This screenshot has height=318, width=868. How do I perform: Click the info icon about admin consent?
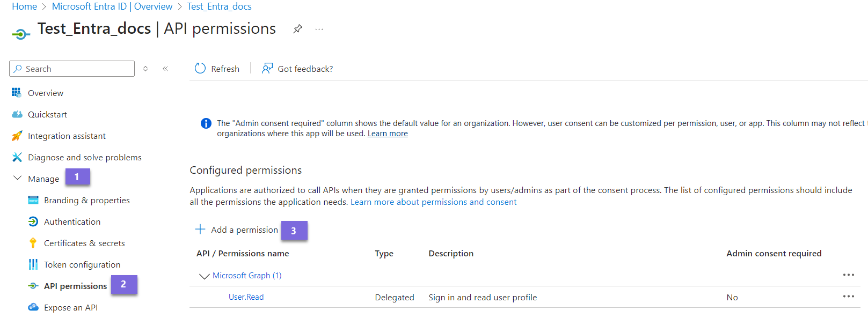coord(205,123)
